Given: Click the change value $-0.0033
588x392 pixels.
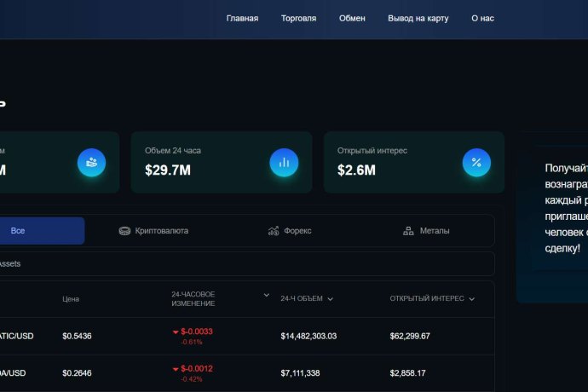Looking at the screenshot, I should 197,331.
